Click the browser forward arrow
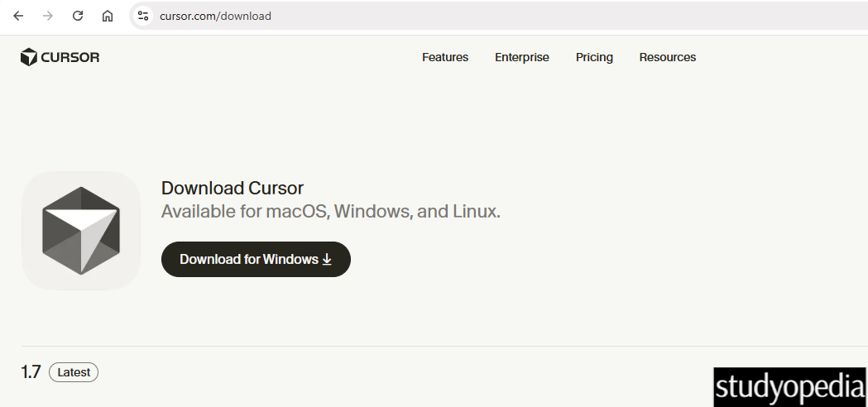The height and width of the screenshot is (407, 868). click(x=48, y=16)
